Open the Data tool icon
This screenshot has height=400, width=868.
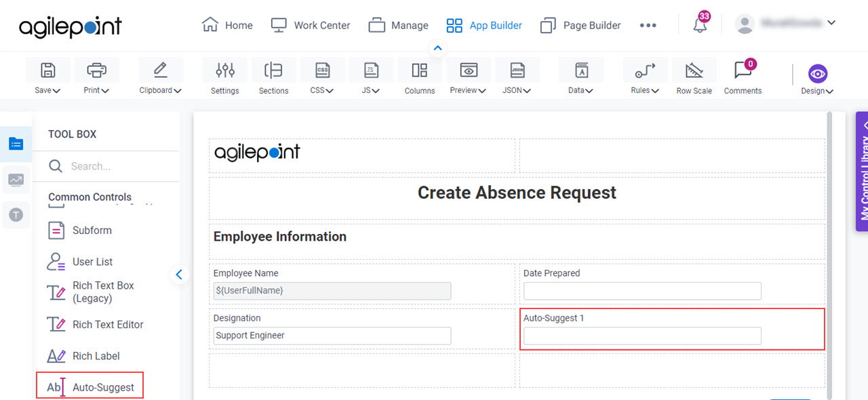(581, 71)
